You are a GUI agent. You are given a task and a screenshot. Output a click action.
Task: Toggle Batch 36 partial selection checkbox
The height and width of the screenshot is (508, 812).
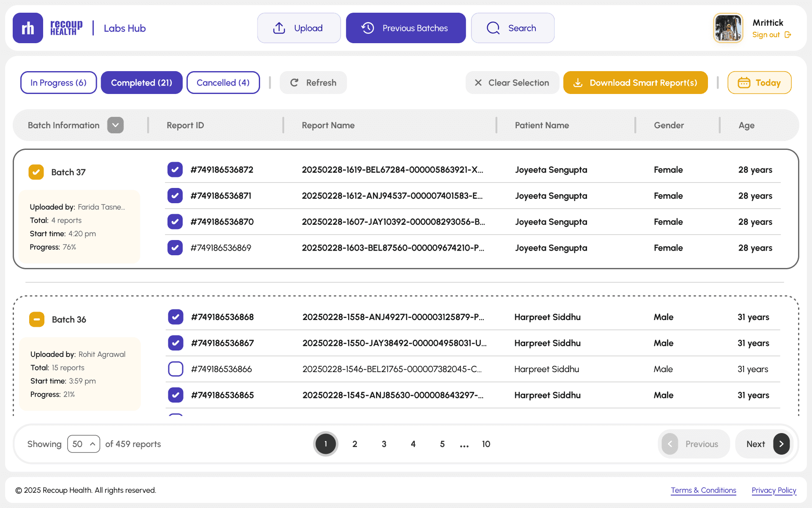[x=37, y=319]
